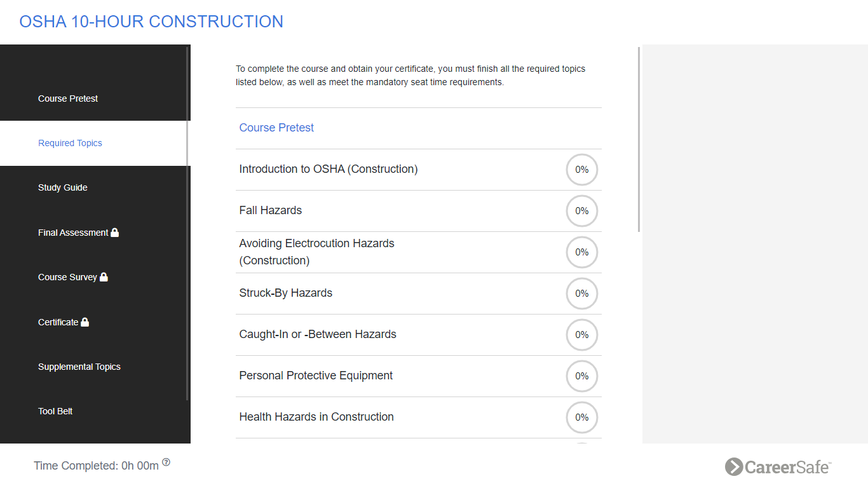Click the 0% progress circle for Introduction to OSHA
Image resolution: width=868 pixels, height=488 pixels.
581,170
